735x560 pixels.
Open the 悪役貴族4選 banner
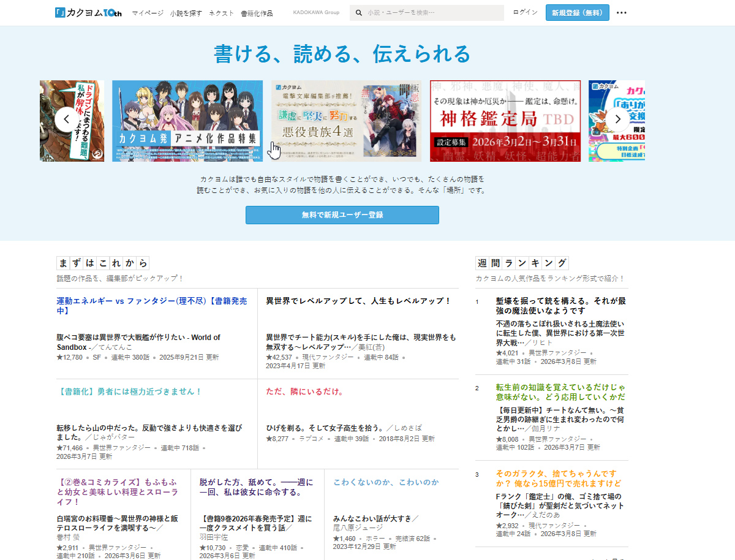point(346,121)
